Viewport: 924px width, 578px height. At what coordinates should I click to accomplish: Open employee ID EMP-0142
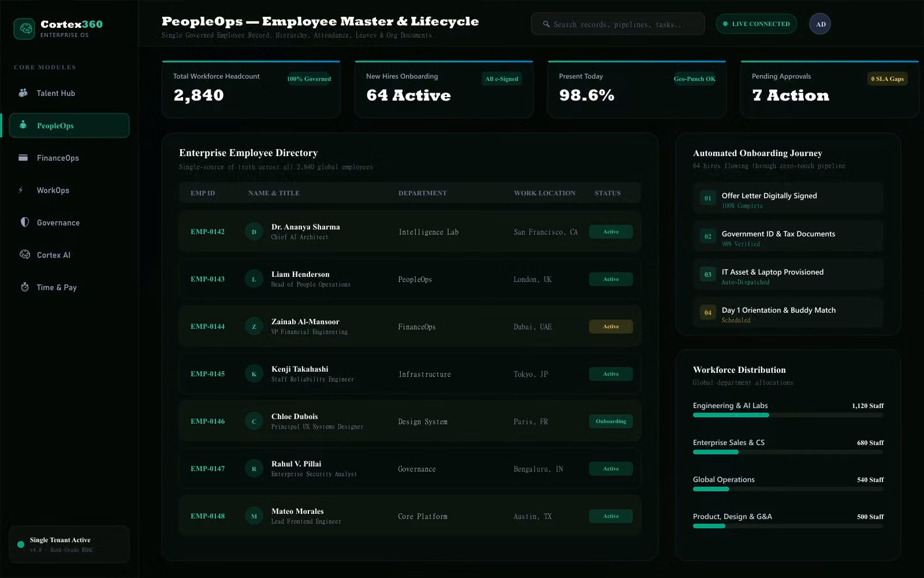[x=208, y=232]
